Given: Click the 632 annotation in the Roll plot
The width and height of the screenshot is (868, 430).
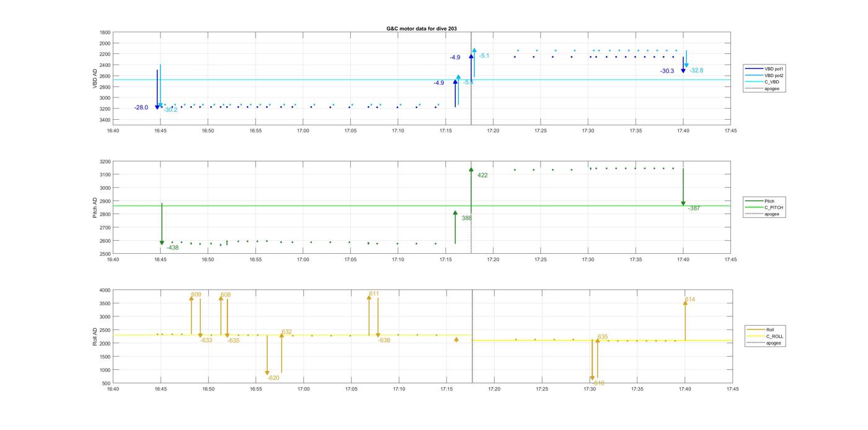Looking at the screenshot, I should [286, 333].
